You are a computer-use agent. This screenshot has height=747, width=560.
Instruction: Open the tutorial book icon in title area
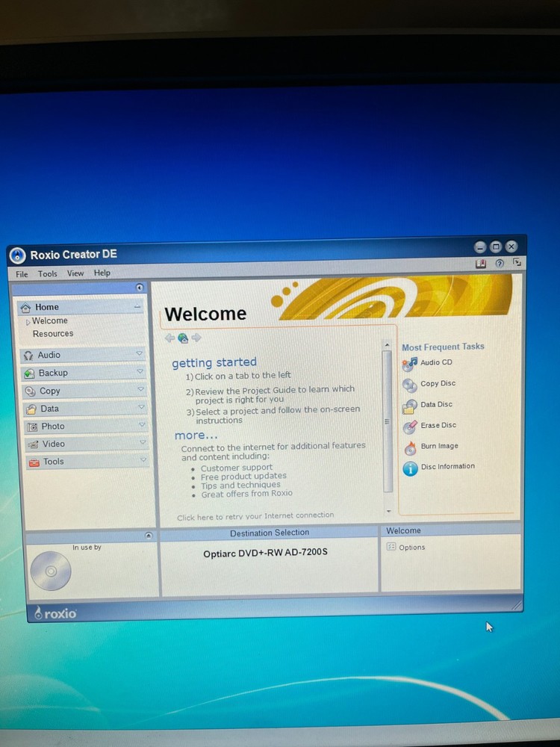481,264
